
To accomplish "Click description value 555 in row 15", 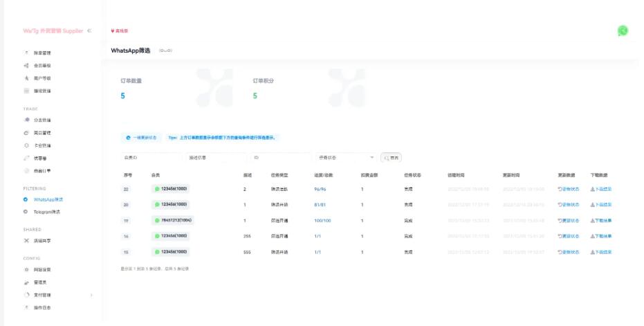I will pyautogui.click(x=247, y=253).
